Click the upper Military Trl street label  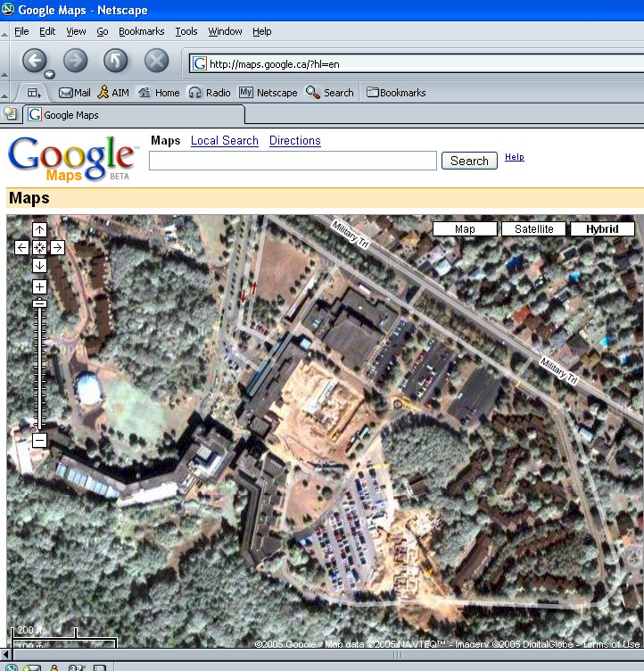(x=351, y=234)
